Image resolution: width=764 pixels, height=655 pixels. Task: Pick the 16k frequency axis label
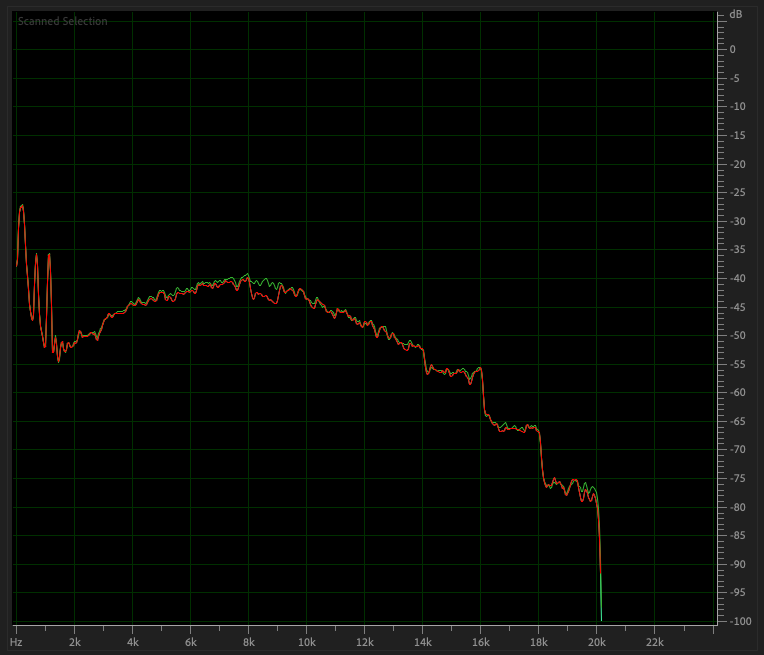481,640
